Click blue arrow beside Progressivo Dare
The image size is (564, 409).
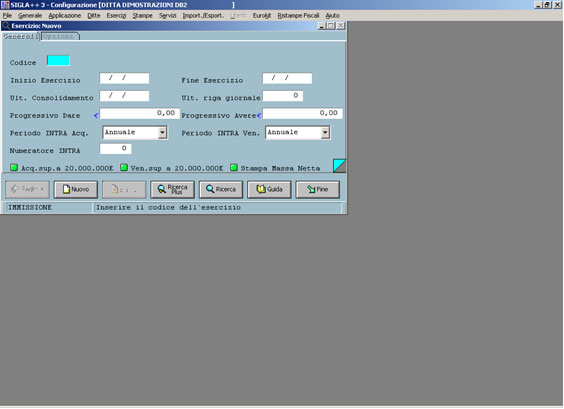coord(96,115)
